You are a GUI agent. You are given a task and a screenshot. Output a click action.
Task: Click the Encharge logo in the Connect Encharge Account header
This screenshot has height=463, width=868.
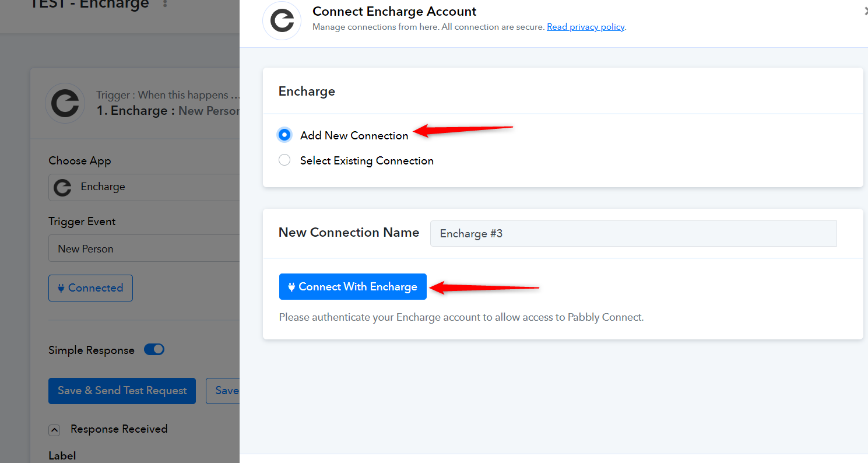click(282, 21)
